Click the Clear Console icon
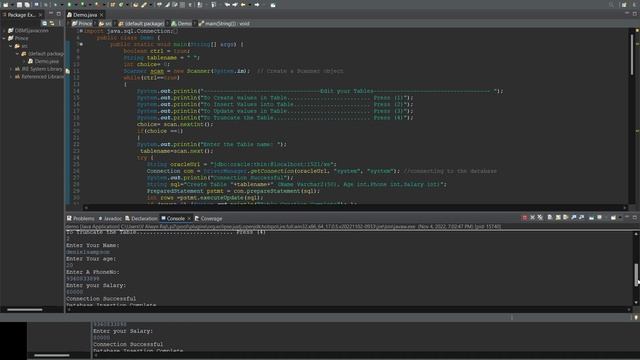Screen dimensions: 640x360 coord(550,218)
